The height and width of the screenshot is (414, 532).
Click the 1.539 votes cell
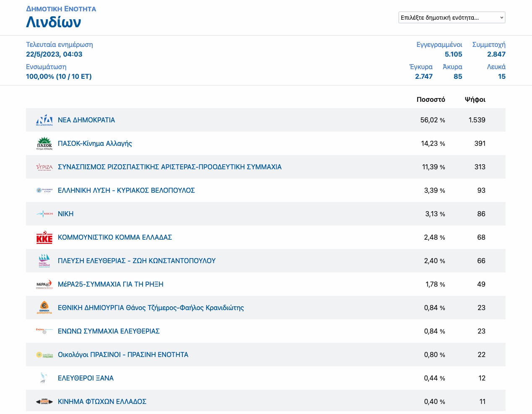click(477, 120)
